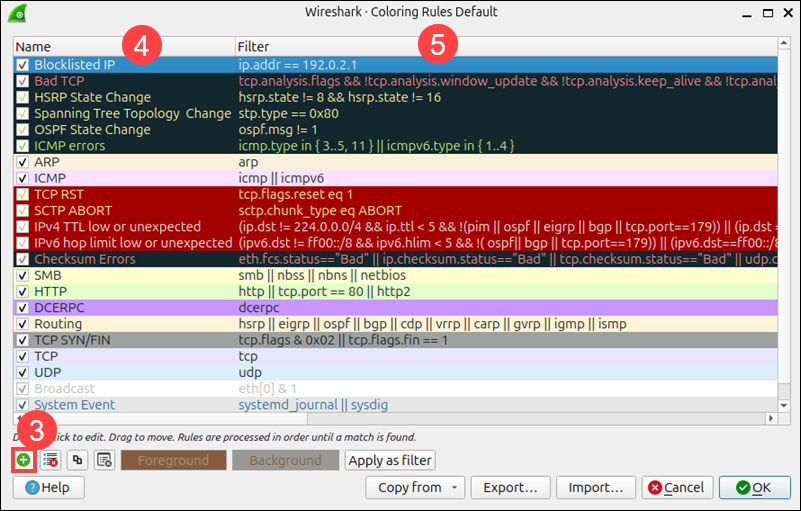Toggle the ARP rule checkbox
The width and height of the screenshot is (801, 511).
(x=22, y=162)
